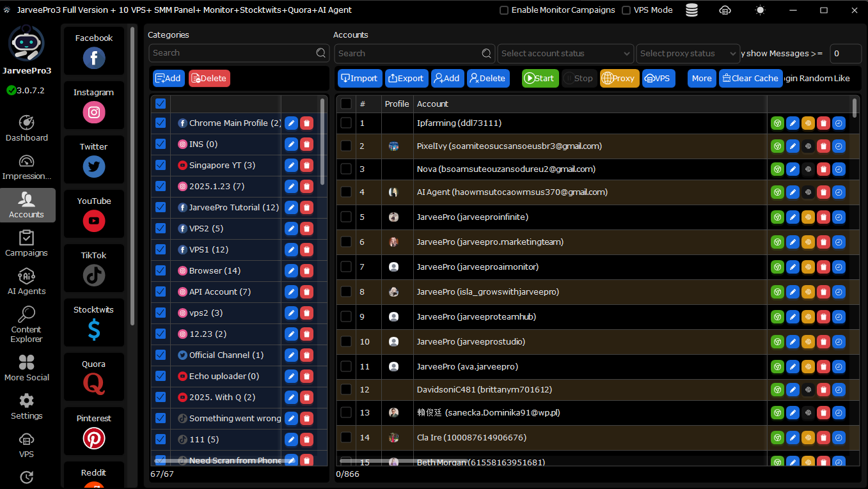Click the Pinterest platform icon
This screenshot has width=868, height=489.
(x=94, y=439)
